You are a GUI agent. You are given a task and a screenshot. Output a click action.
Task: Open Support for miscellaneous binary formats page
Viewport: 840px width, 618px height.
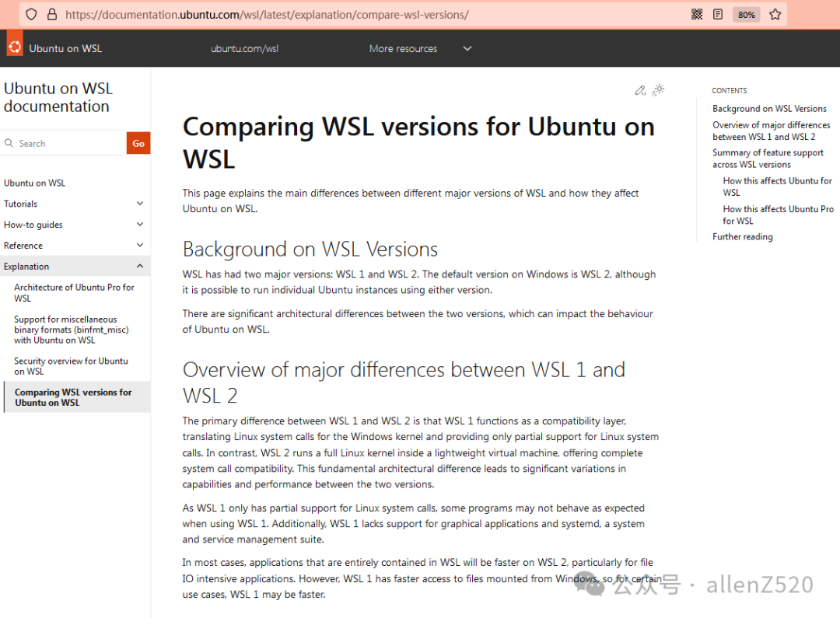tap(72, 330)
